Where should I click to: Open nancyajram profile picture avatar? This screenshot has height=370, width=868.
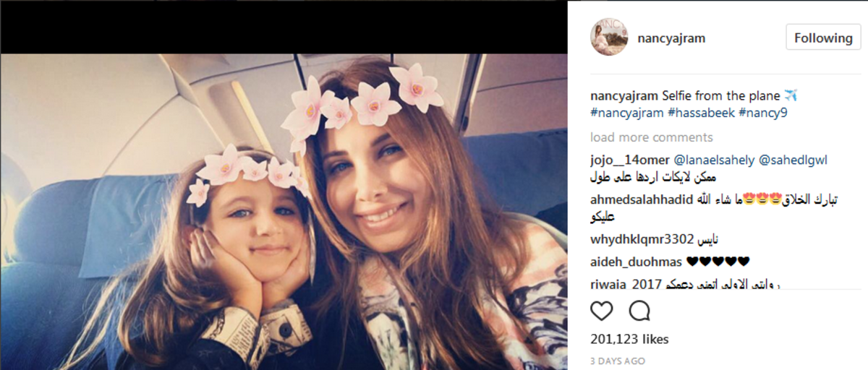(x=608, y=38)
